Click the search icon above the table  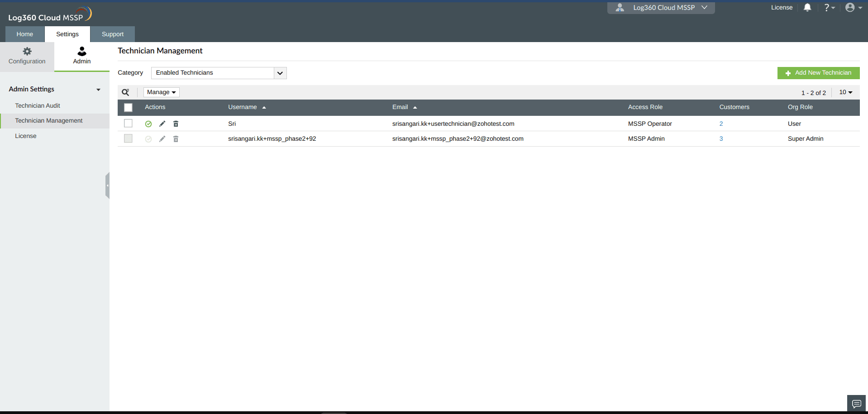pos(126,92)
